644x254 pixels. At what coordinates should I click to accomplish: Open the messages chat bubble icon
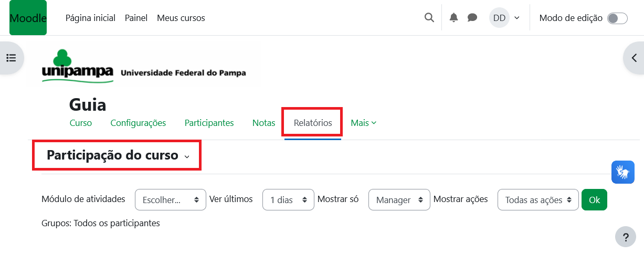tap(472, 18)
